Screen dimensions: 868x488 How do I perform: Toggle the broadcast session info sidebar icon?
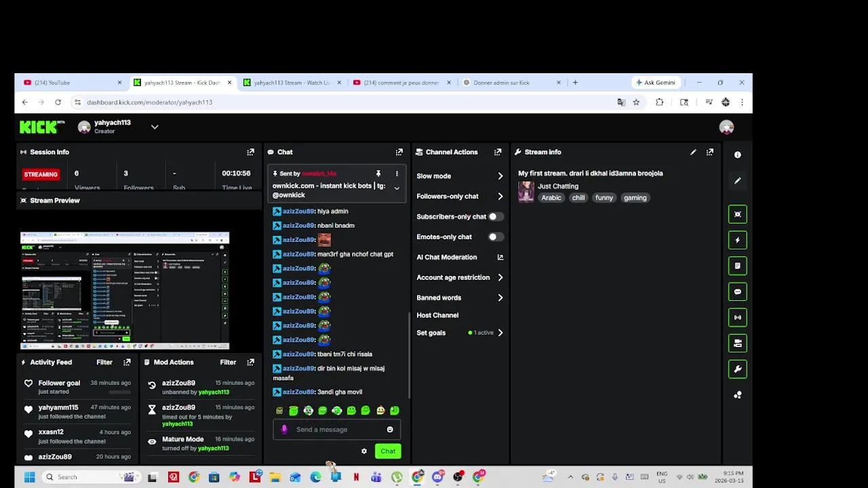(738, 317)
